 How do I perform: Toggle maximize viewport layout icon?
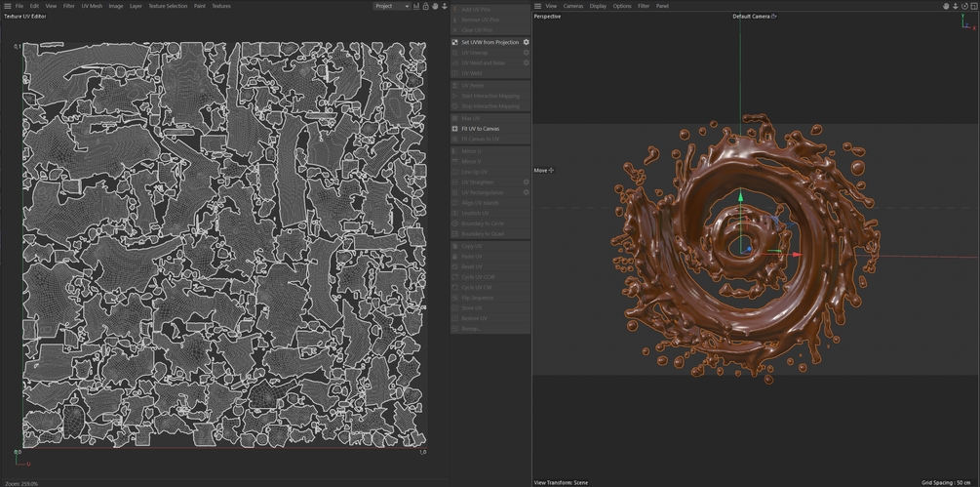point(974,6)
